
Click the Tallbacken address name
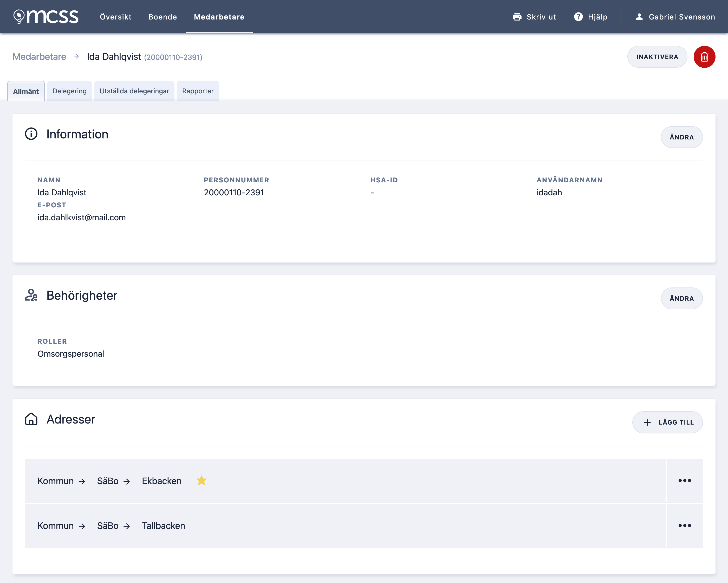(164, 526)
